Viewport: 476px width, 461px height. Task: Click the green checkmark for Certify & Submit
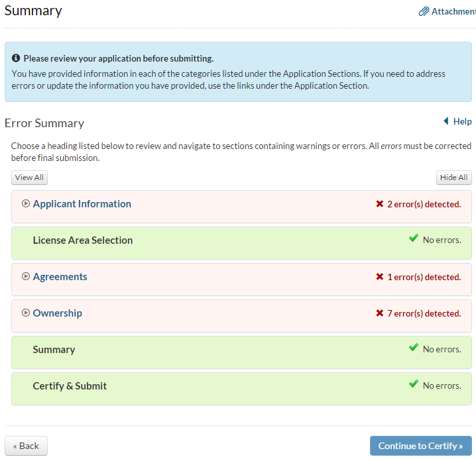414,385
